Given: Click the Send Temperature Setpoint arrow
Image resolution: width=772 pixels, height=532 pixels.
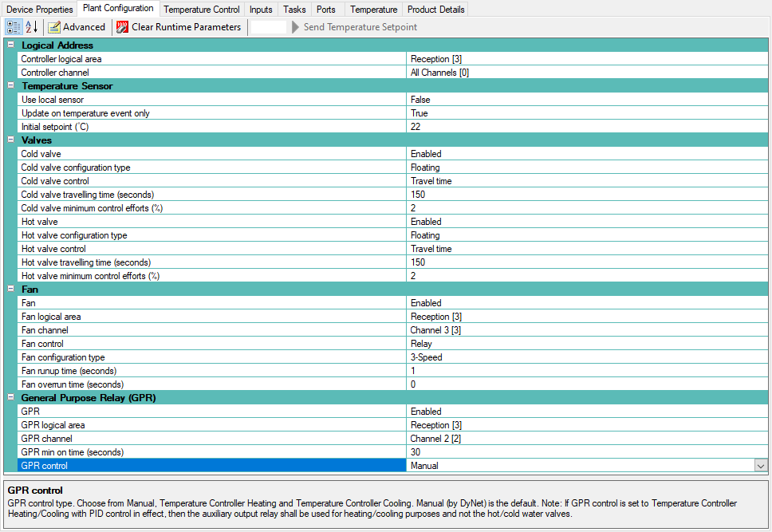Looking at the screenshot, I should pyautogui.click(x=296, y=27).
